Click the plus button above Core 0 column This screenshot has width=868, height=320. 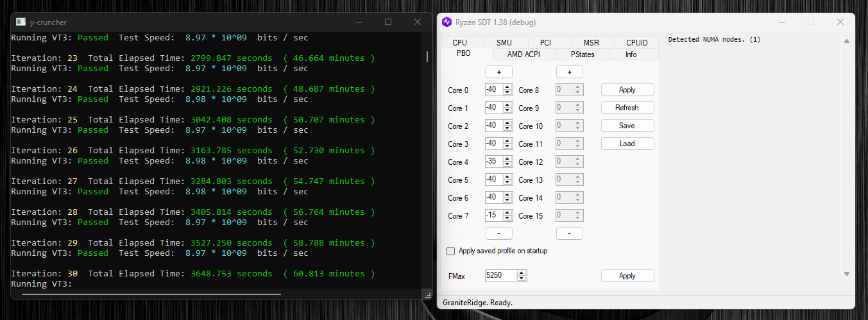(498, 72)
